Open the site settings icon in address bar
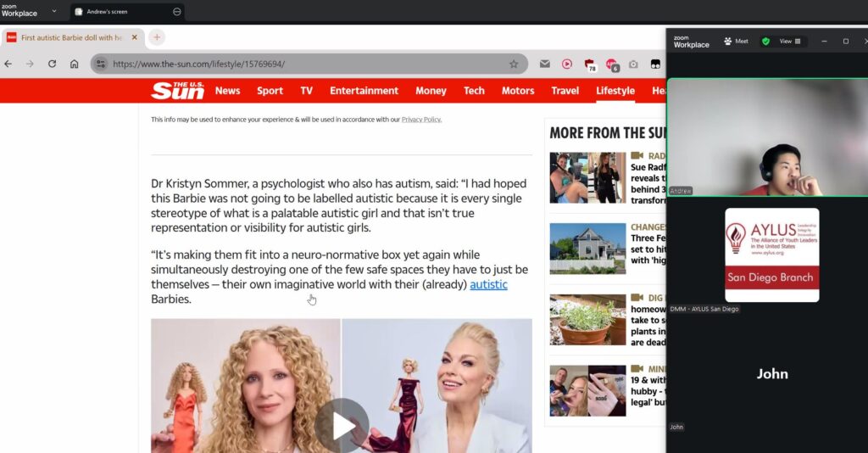The width and height of the screenshot is (868, 453). click(x=101, y=64)
